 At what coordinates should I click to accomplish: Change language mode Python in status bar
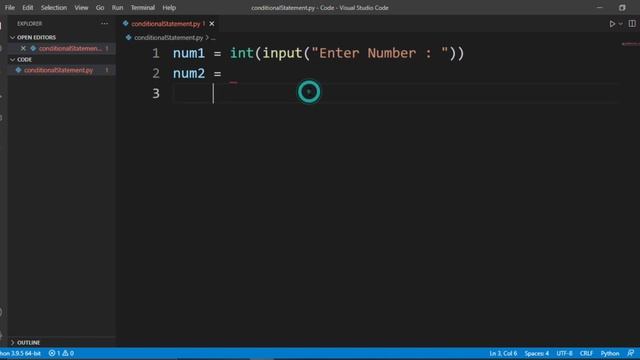click(x=610, y=353)
